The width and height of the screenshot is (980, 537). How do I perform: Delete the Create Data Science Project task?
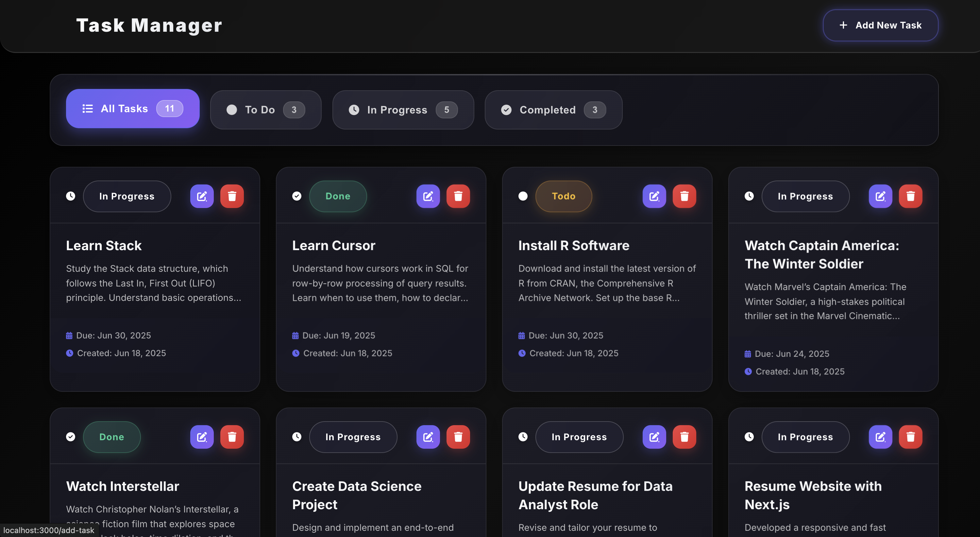458,437
